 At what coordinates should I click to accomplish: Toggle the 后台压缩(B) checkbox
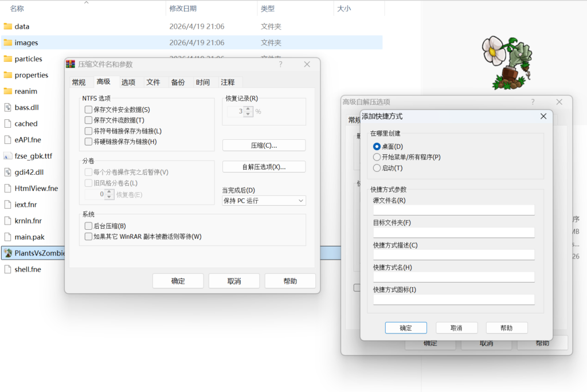[88, 226]
